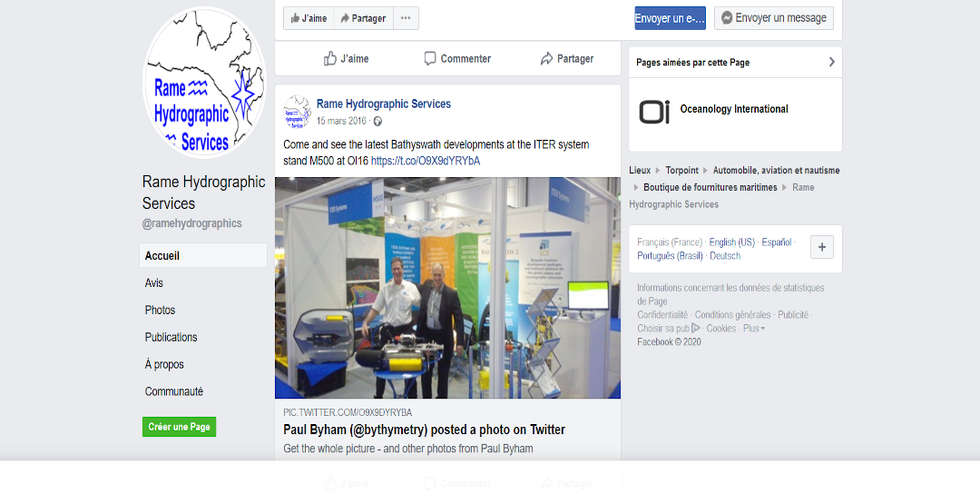Expand the Plus footer dropdown

tap(754, 329)
